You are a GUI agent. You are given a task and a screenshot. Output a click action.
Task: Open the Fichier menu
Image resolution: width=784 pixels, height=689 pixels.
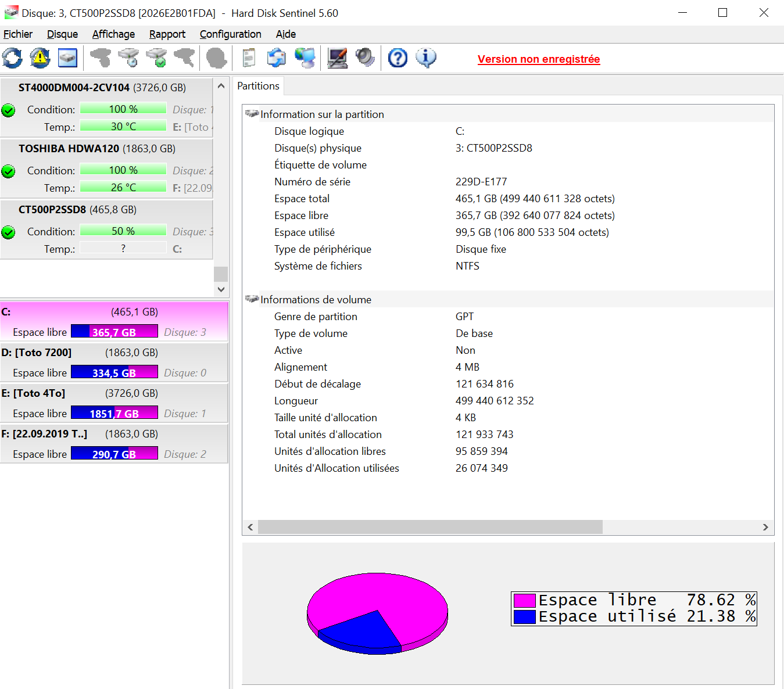tap(18, 34)
